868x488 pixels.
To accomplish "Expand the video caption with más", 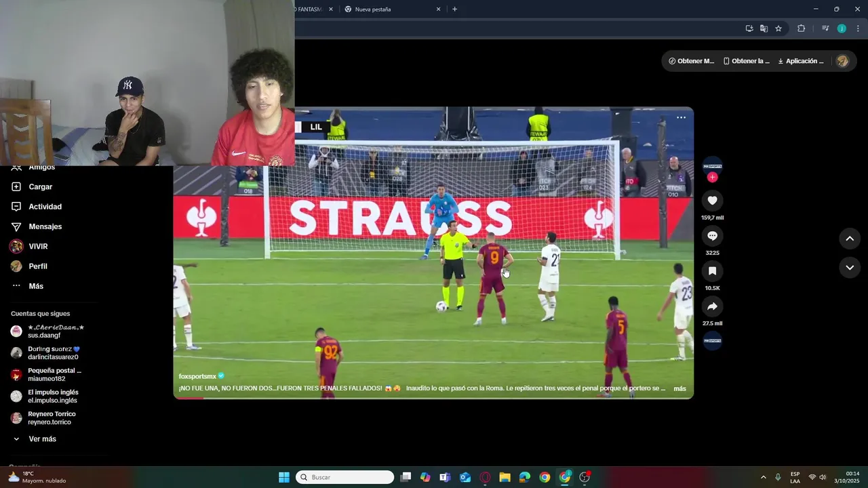I will [679, 389].
